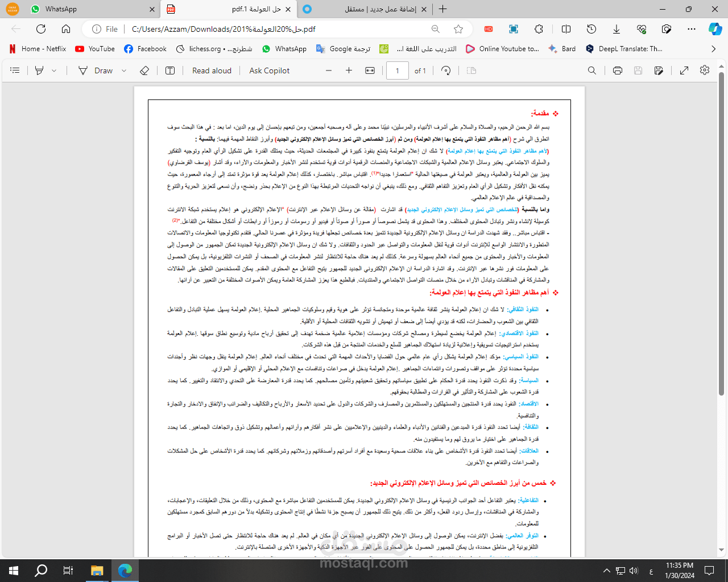Start Read aloud for the PDF

tap(212, 70)
